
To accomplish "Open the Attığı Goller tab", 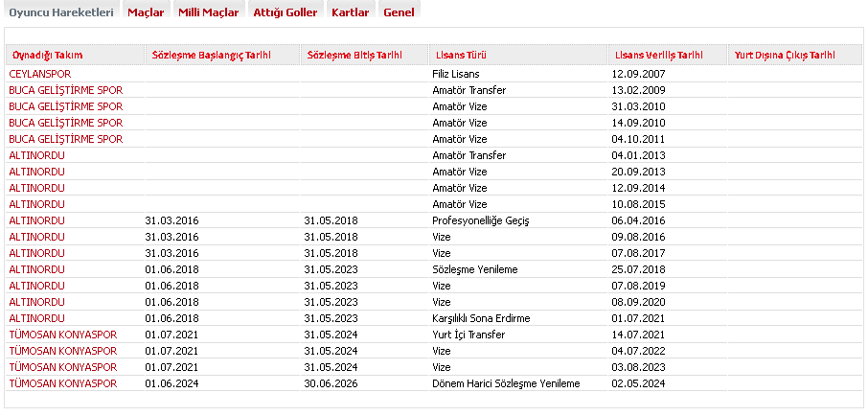I will 285,12.
